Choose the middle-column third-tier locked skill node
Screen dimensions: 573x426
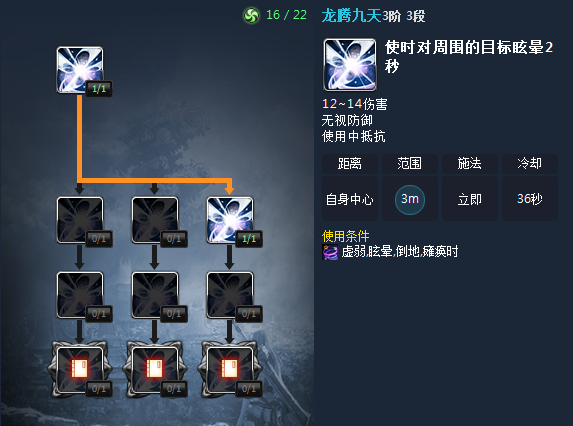tap(155, 295)
